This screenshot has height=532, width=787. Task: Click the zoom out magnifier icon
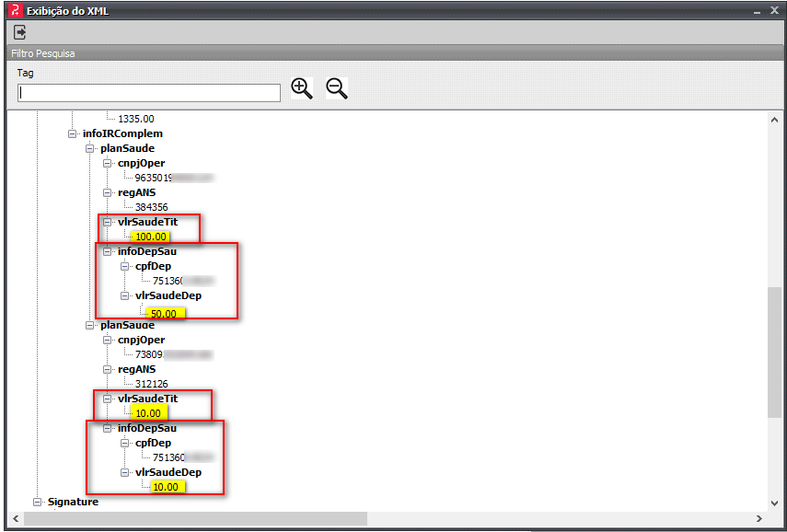click(337, 89)
